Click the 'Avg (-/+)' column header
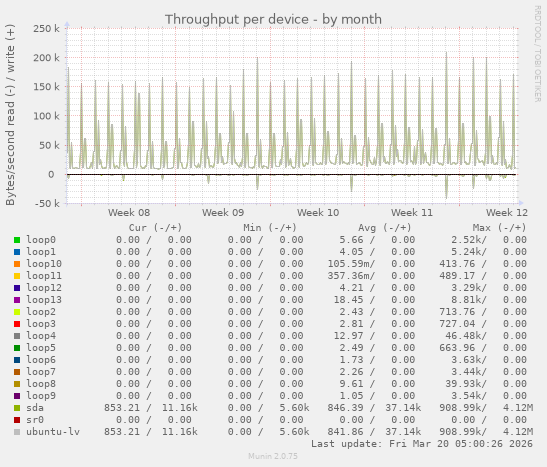This screenshot has height=467, width=547. pyautogui.click(x=384, y=228)
